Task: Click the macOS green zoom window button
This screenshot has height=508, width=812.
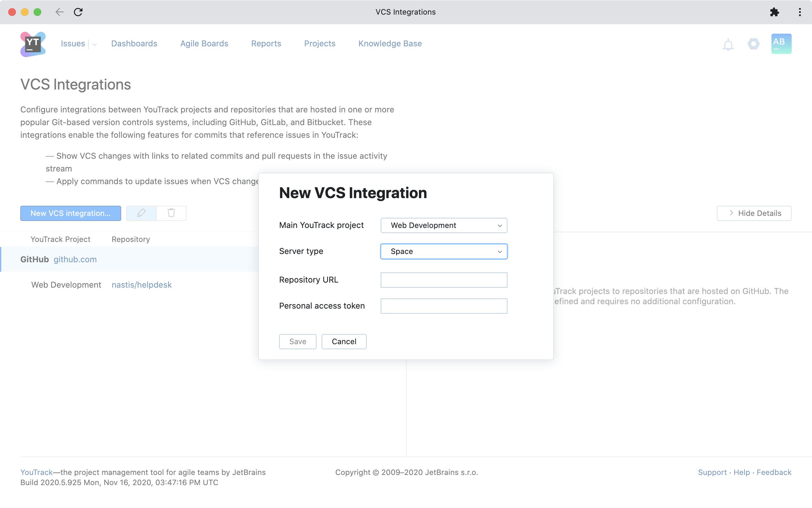Action: coord(37,12)
